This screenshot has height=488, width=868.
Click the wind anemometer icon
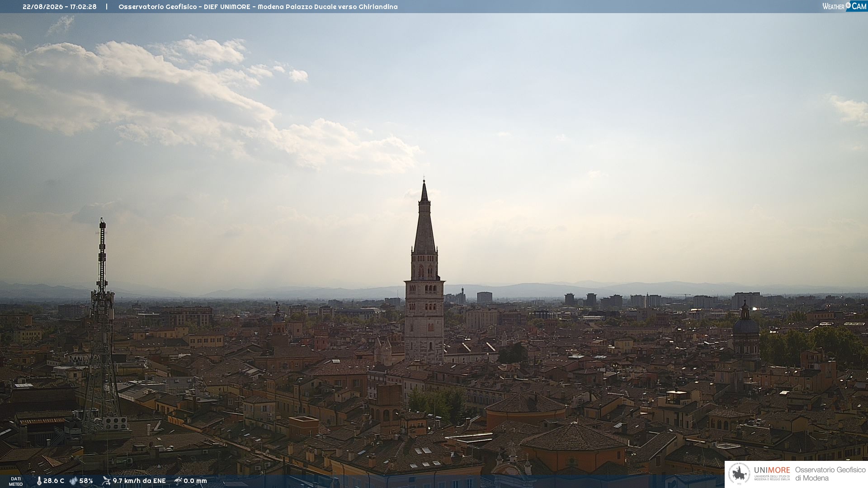[106, 481]
